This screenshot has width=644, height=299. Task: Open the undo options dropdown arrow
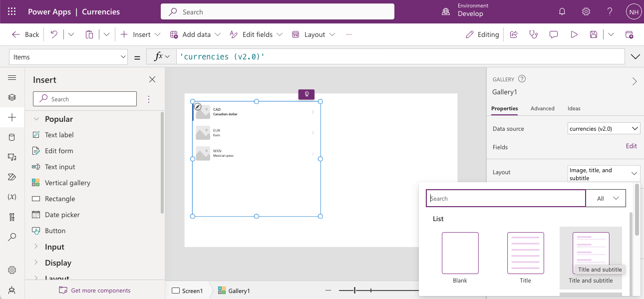71,34
